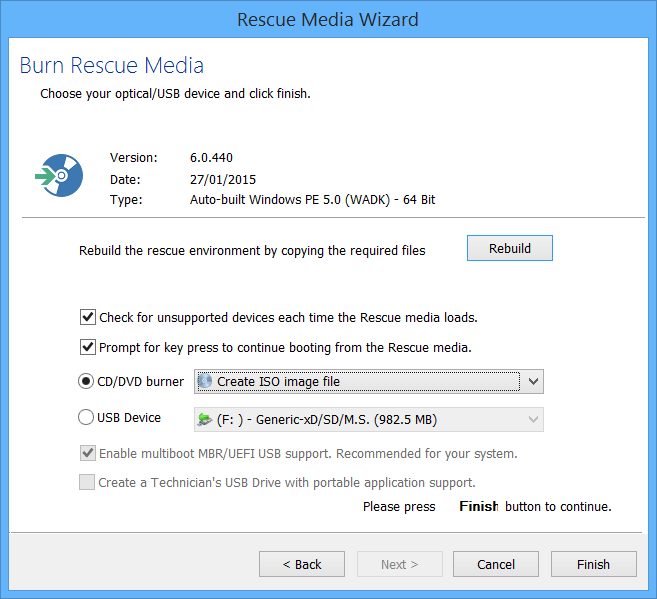Screen dimensions: 657x599
Task: Tick Create a Technician's USB Drive checkbox
Action: [87, 483]
